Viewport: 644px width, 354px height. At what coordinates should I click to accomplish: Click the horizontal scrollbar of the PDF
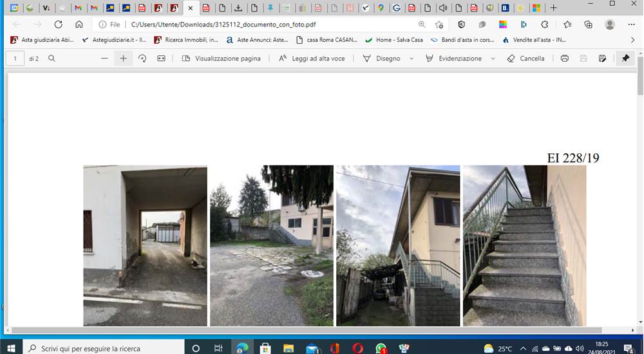[x=307, y=330]
